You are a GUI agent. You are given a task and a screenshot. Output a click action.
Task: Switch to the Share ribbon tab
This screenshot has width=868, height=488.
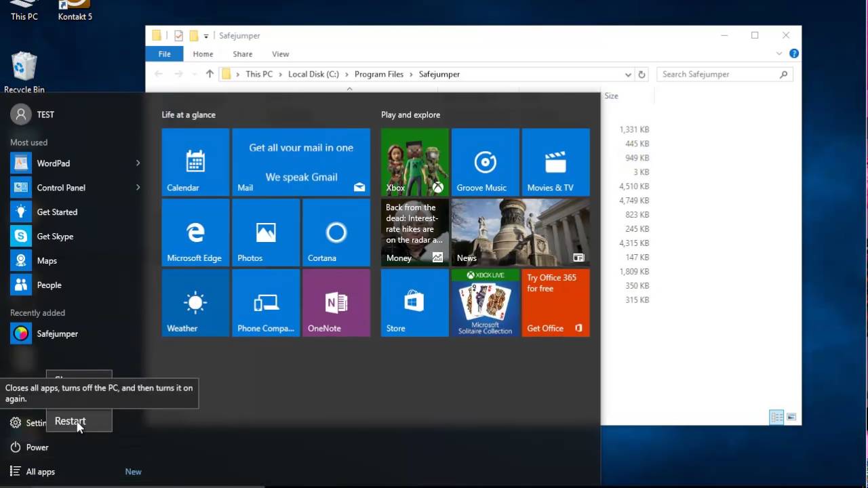242,54
